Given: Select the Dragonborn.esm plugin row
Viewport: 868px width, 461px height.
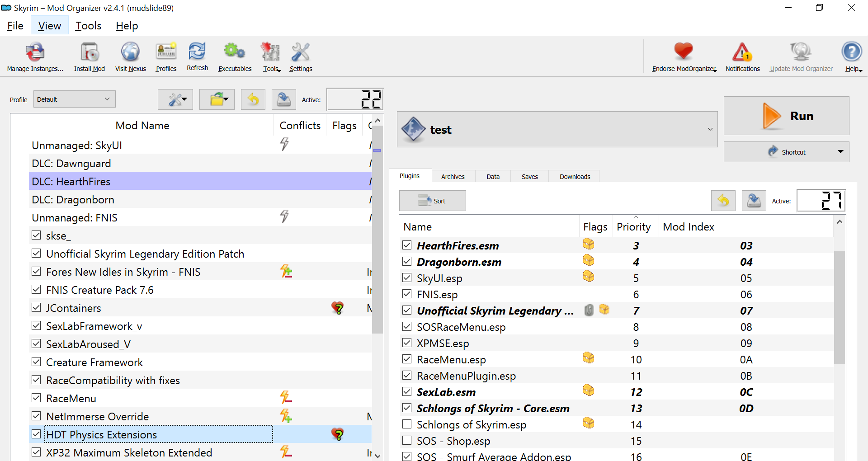Looking at the screenshot, I should coord(616,262).
